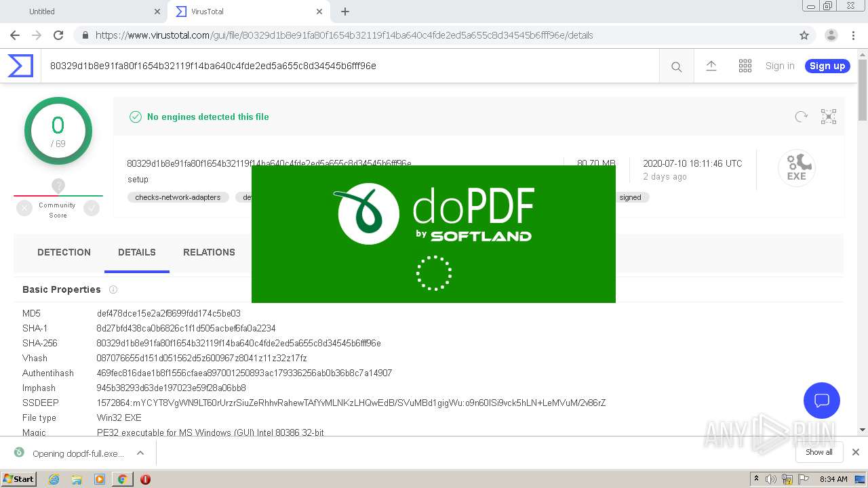The image size is (868, 488).
Task: Click the Chrome taskbar icon
Action: pos(122,479)
